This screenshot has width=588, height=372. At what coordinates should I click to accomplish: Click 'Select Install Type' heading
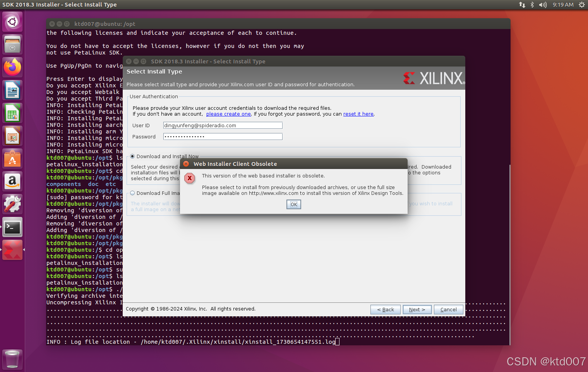[x=154, y=72]
